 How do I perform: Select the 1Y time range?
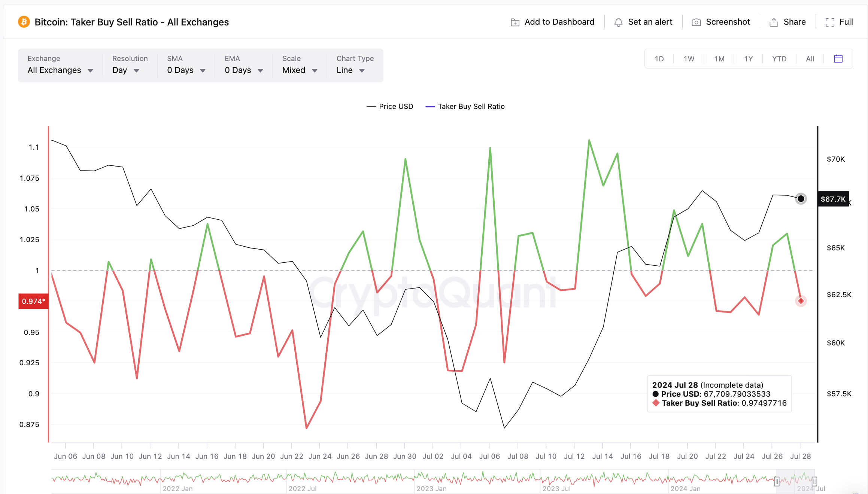[x=748, y=59]
